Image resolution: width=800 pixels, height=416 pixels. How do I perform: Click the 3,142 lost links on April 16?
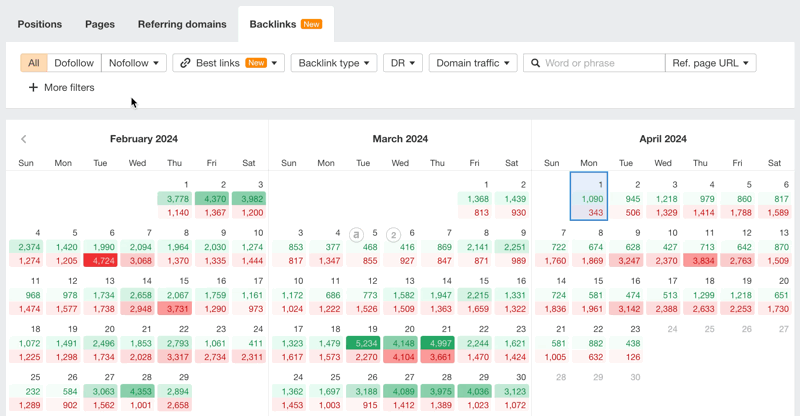coord(626,308)
